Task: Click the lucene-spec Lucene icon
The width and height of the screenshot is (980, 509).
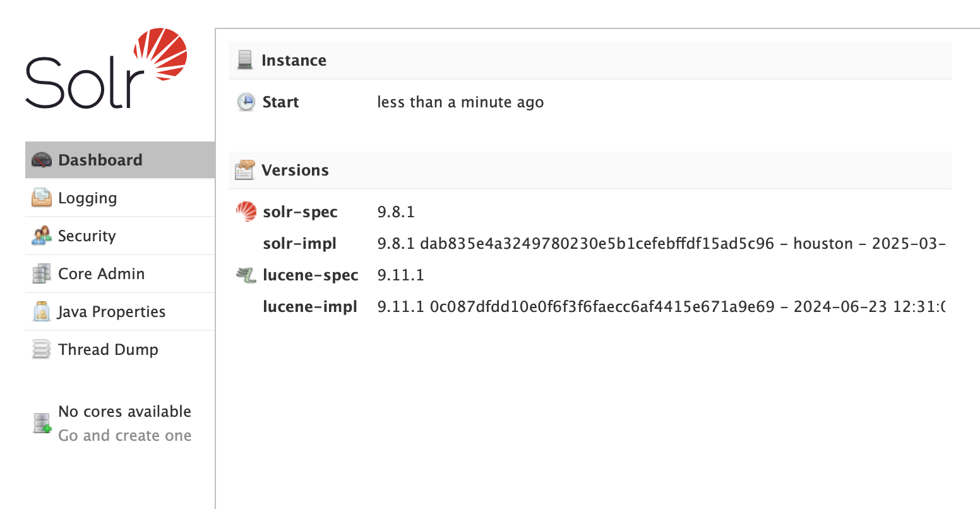Action: click(246, 275)
